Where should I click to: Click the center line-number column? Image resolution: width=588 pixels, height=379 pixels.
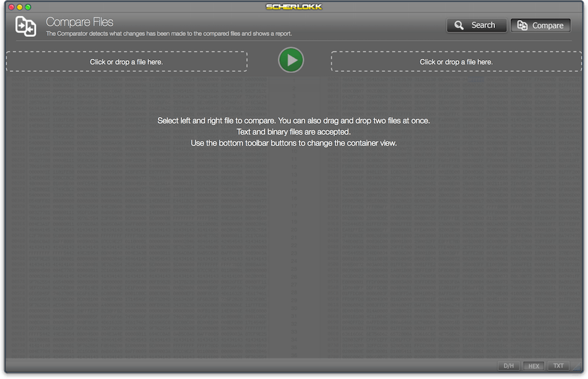[x=294, y=217]
